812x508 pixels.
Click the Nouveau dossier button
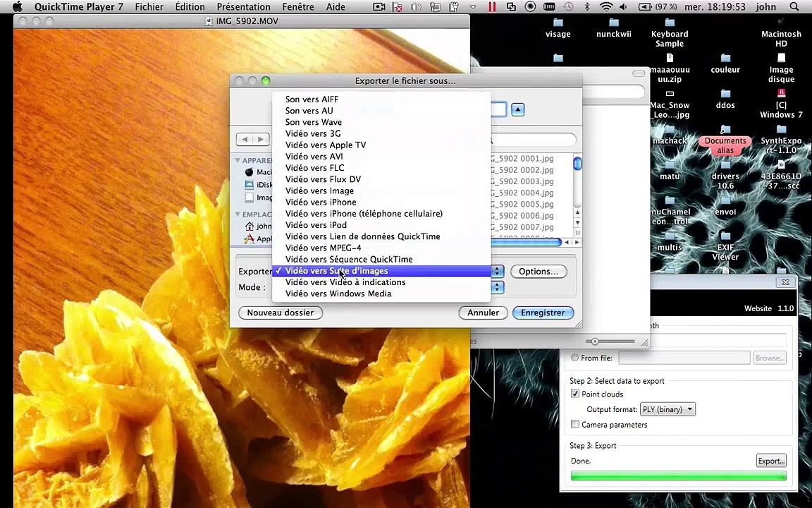tap(280, 313)
